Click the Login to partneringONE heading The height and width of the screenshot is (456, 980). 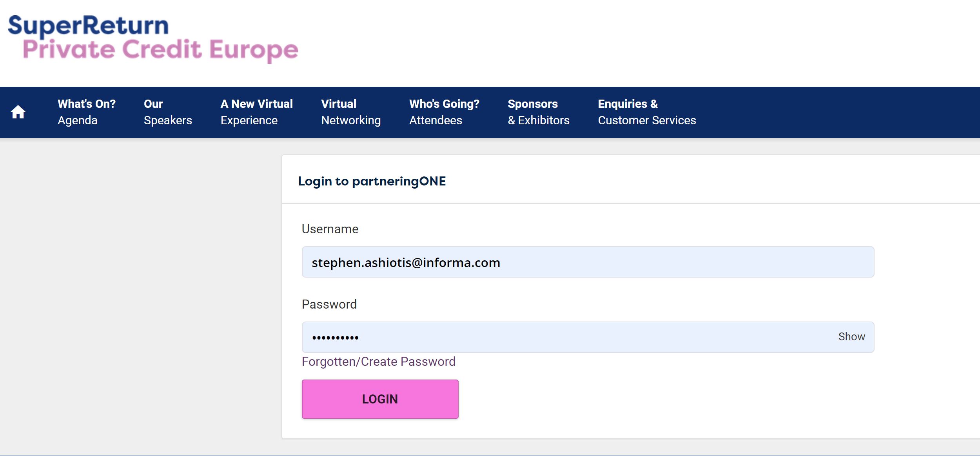pyautogui.click(x=372, y=181)
